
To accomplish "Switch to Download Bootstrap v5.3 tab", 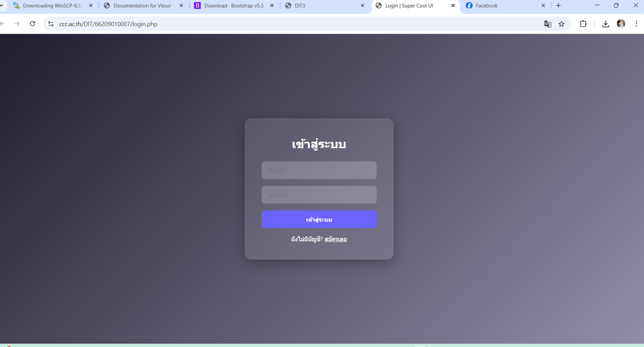I will click(x=234, y=5).
